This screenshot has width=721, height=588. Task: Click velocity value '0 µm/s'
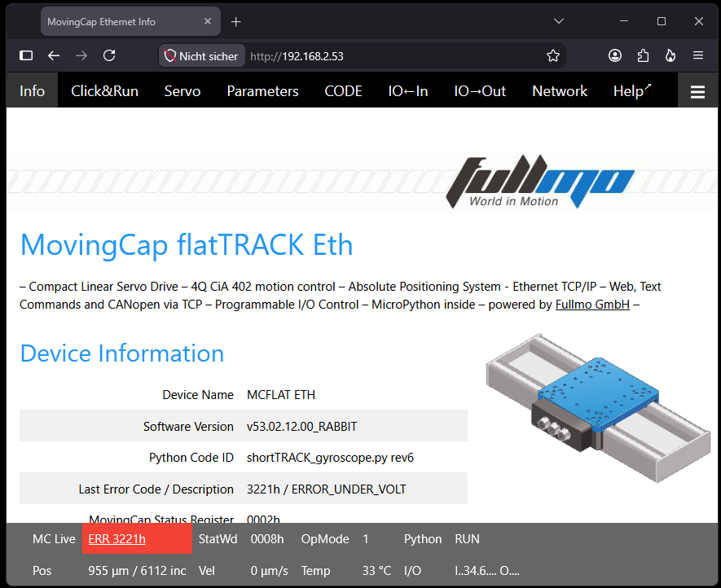[x=269, y=571]
